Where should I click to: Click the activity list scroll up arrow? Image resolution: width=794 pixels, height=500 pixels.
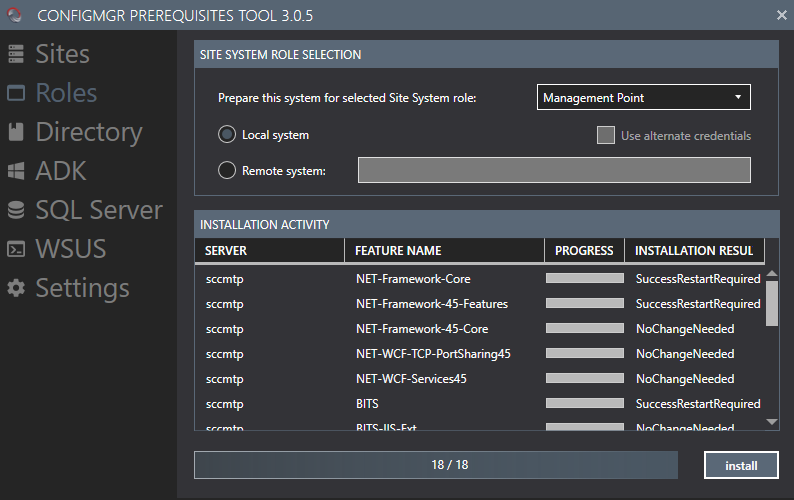(772, 274)
